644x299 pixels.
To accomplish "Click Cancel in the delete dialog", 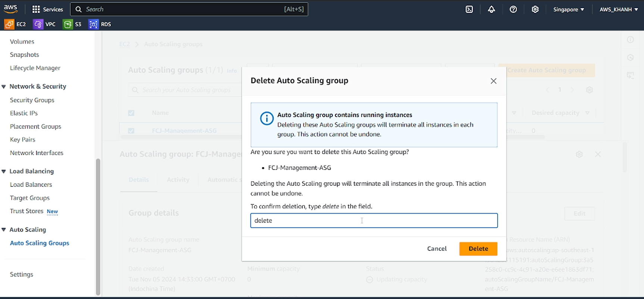I will (x=437, y=249).
